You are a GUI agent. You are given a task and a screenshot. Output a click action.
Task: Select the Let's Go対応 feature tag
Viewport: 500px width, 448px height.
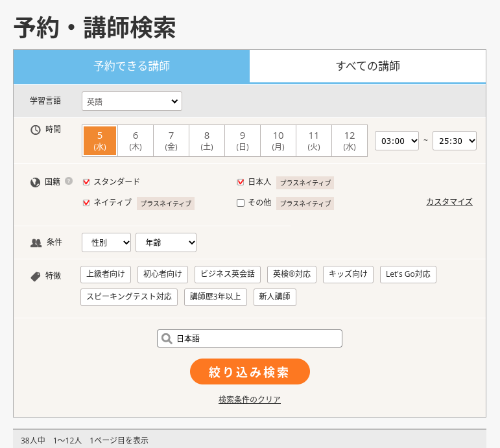[x=408, y=274]
